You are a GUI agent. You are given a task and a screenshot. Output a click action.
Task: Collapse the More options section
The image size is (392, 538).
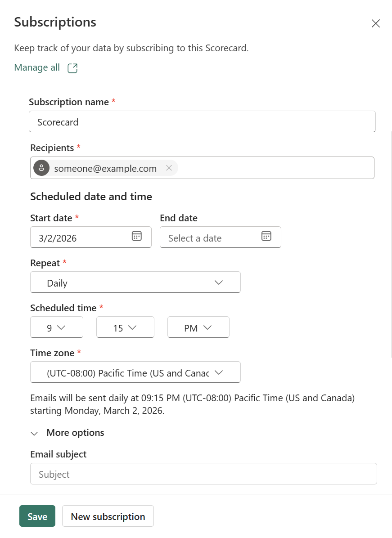point(34,433)
